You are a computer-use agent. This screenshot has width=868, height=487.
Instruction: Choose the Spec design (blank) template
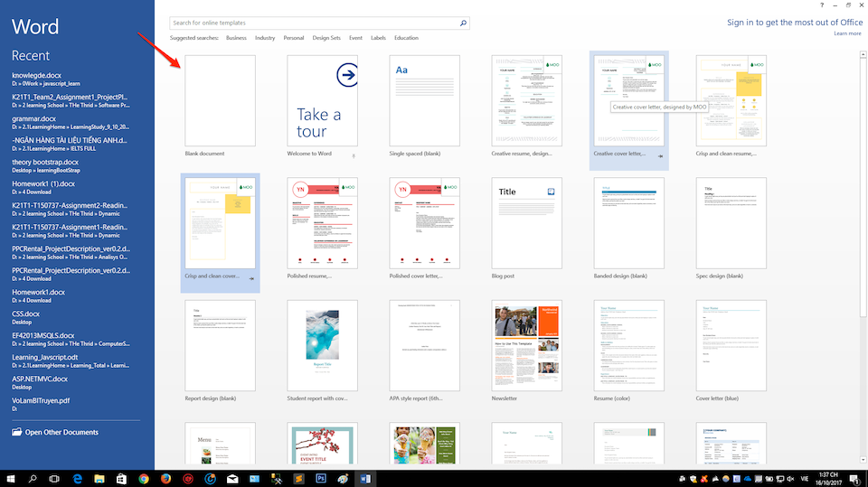[731, 223]
